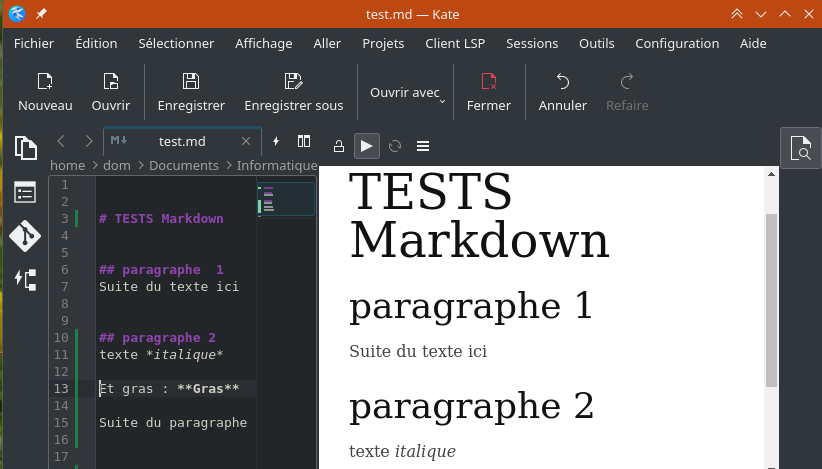This screenshot has height=469, width=822.
Task: Toggle the preview auto-update play button
Action: [x=366, y=146]
